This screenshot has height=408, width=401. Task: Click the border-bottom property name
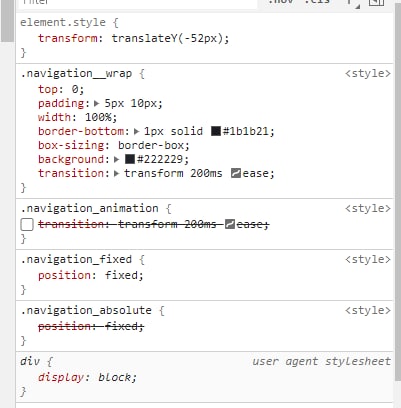(81, 131)
